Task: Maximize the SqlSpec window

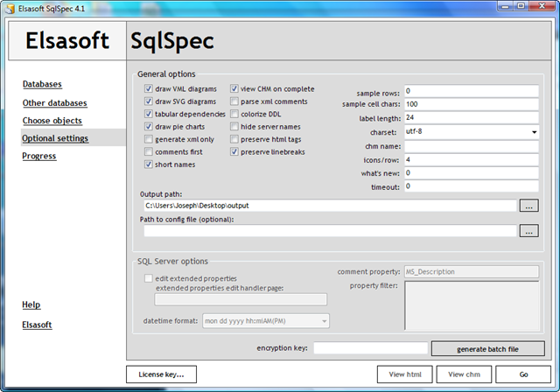Action: 521,6
